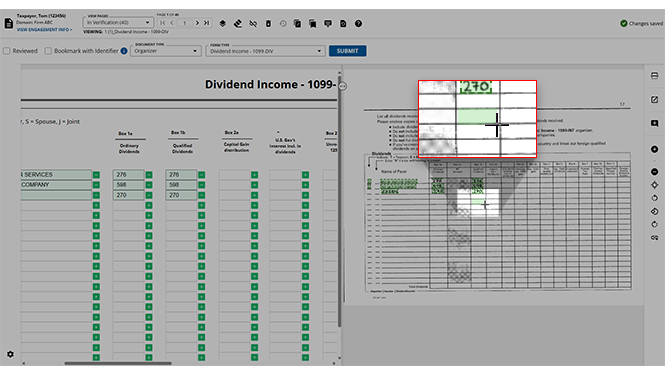Click first-row Capital Gain distribution field
The width and height of the screenshot is (665, 392).
point(234,174)
